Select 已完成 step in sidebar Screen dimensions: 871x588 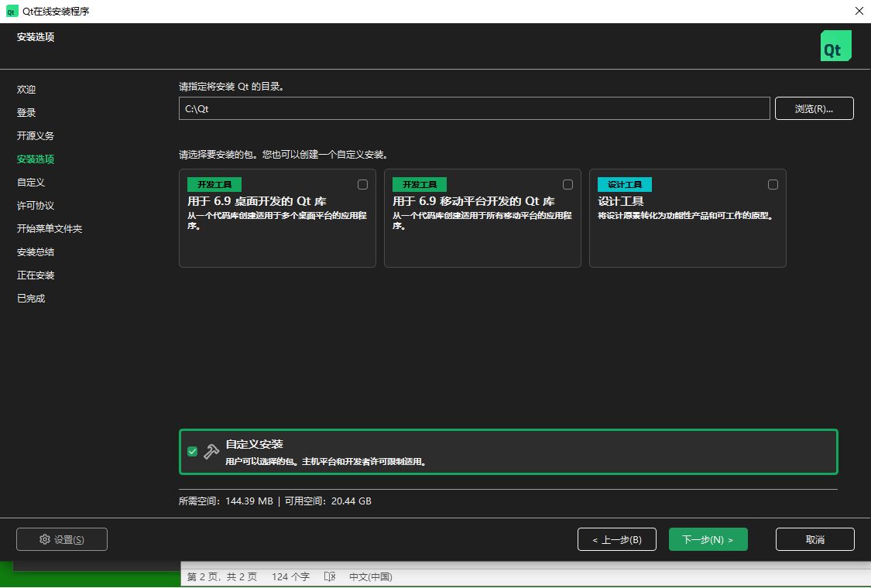(30, 299)
